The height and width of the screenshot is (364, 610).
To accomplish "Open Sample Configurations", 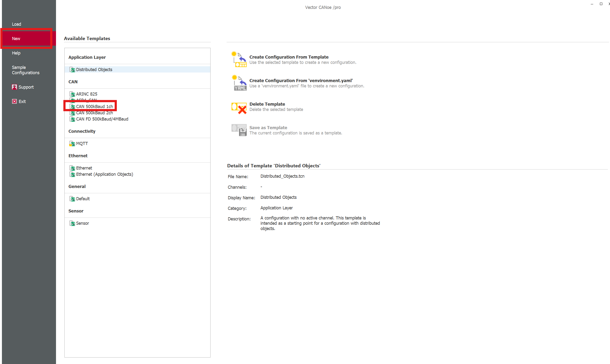I will [x=25, y=70].
